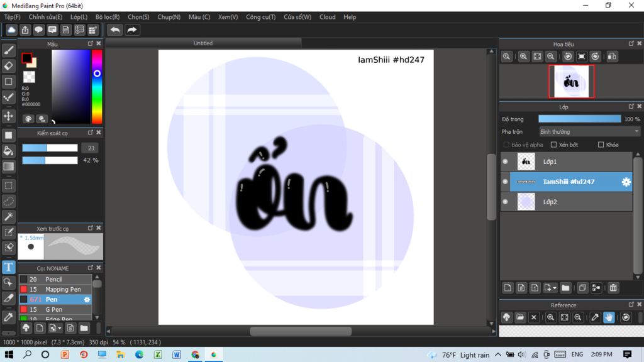Select the G Pen brush
Screen dimensions: 644x362
click(55, 309)
